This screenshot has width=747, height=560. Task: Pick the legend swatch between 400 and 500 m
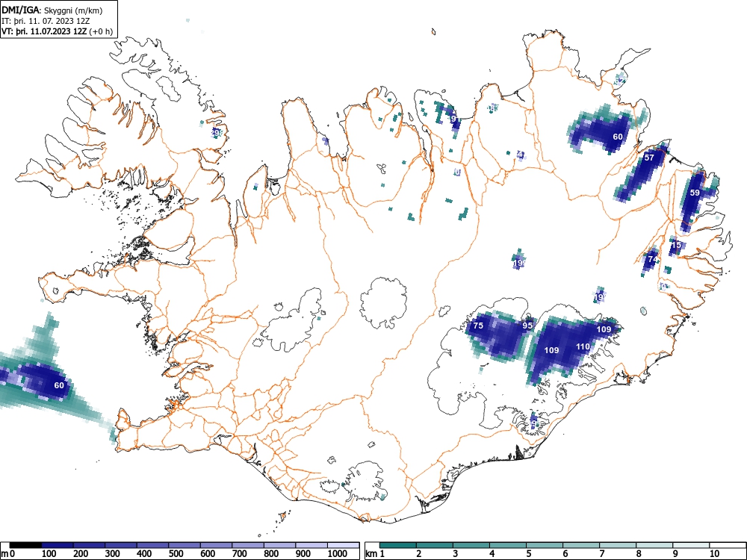click(x=153, y=545)
